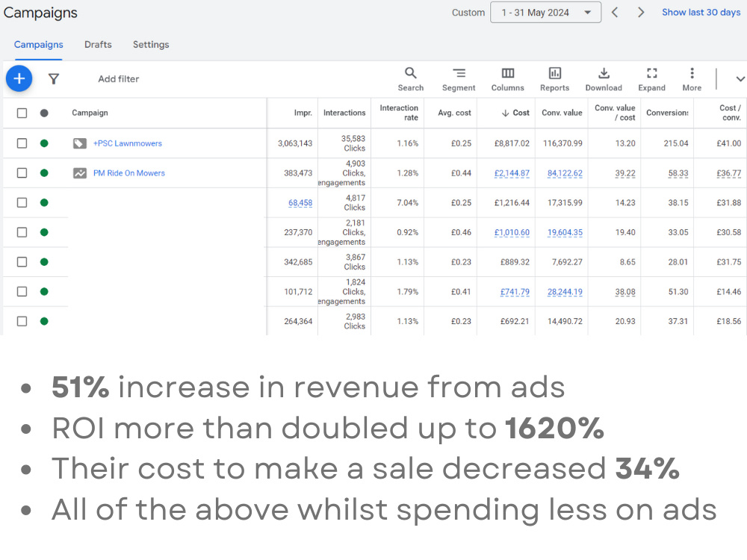The width and height of the screenshot is (747, 560).
Task: Go to the next date range
Action: pos(641,13)
